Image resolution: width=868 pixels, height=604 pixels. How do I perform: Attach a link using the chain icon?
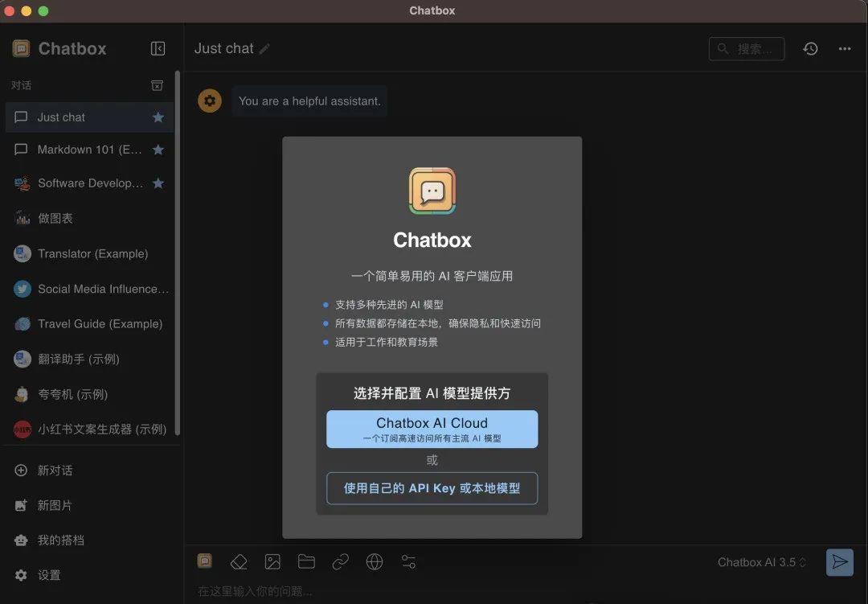tap(341, 562)
